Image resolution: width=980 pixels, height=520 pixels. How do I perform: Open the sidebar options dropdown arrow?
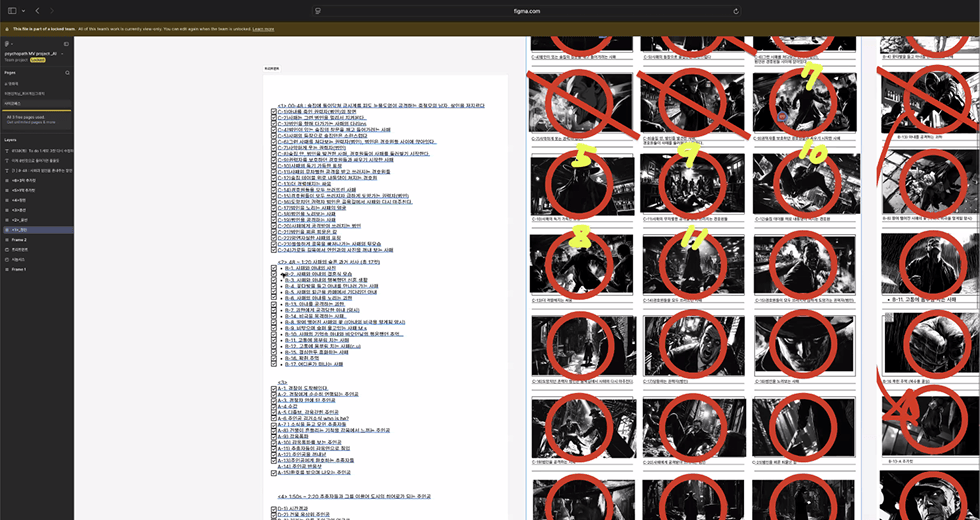click(x=23, y=11)
